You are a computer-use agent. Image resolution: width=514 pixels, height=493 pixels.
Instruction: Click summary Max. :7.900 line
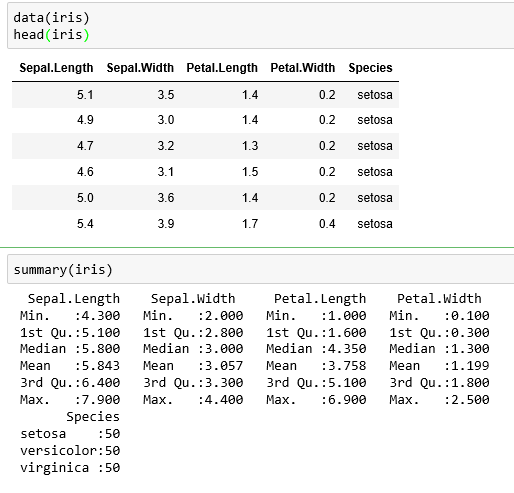tap(70, 400)
